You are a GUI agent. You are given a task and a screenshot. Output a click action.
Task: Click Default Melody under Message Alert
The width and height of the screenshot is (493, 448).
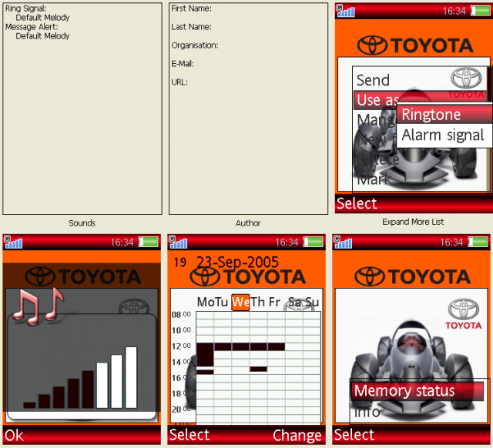click(42, 36)
